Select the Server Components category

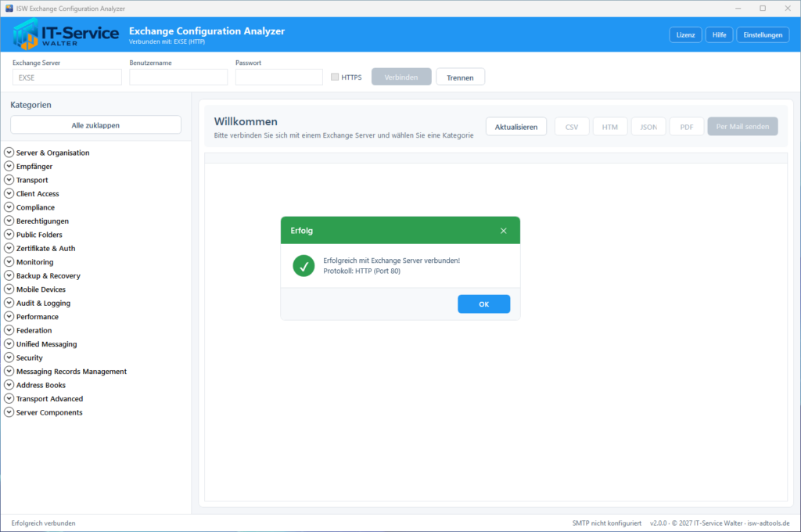coord(49,412)
